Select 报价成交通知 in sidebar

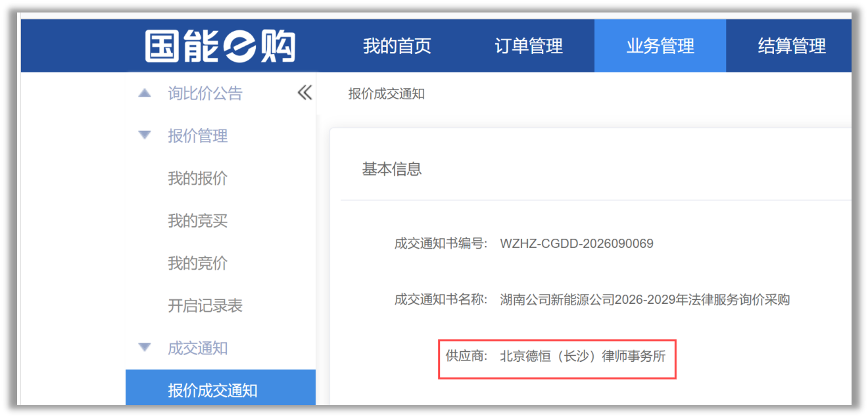pyautogui.click(x=220, y=390)
